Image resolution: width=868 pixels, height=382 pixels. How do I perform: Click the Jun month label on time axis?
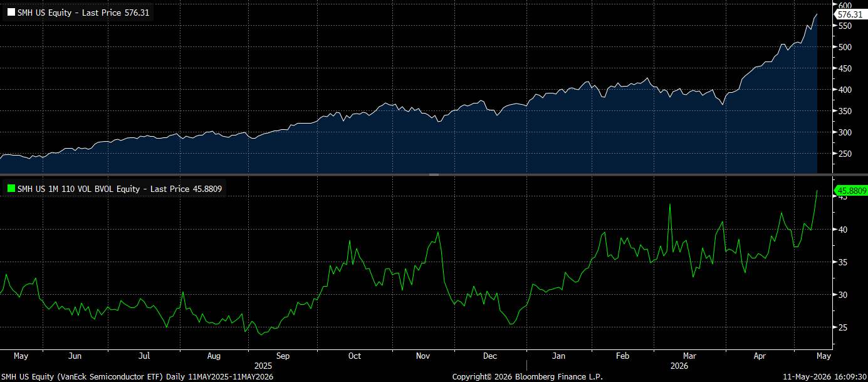pyautogui.click(x=75, y=356)
